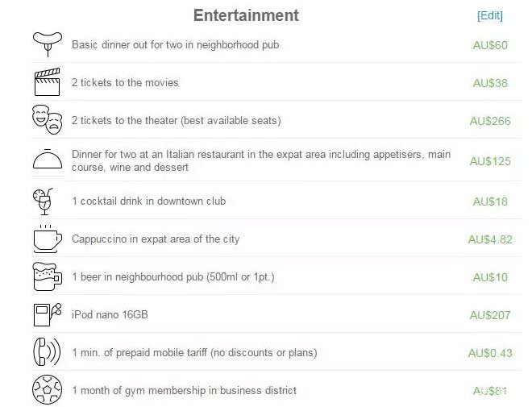Open the Edit link for Entertainment
532x407 pixels.
tap(489, 15)
